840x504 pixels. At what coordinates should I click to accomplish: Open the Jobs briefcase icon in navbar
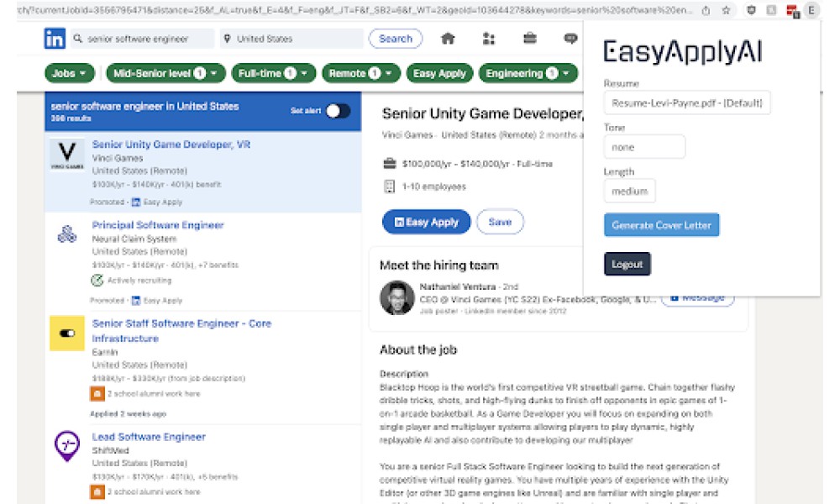(x=530, y=39)
